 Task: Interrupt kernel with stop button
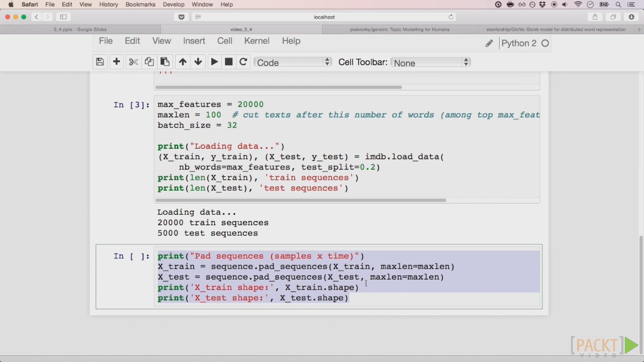tap(228, 62)
